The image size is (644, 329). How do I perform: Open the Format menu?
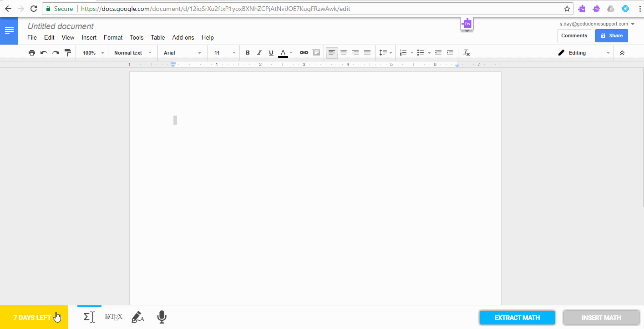[x=113, y=37]
